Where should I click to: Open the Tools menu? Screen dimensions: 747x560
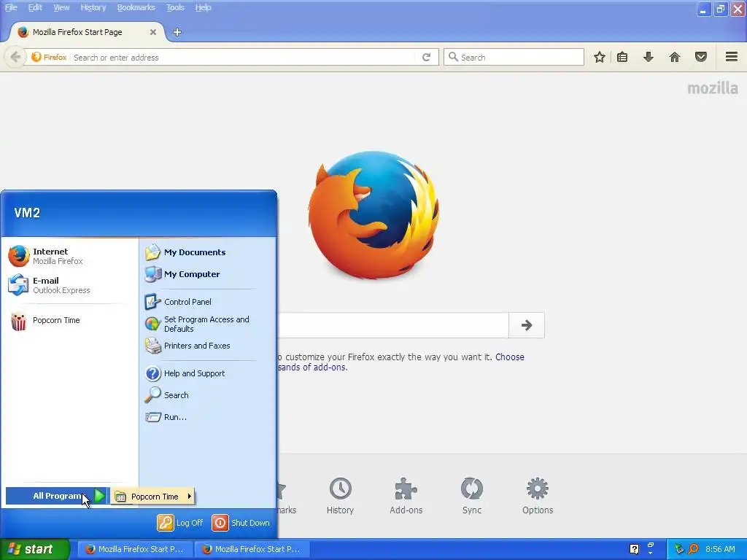tap(175, 7)
